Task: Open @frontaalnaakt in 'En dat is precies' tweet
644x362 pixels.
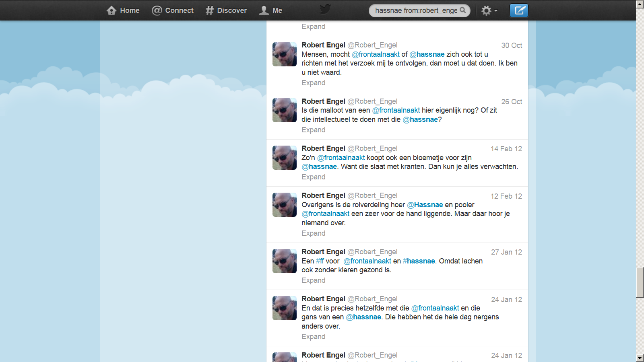Action: coord(435,308)
